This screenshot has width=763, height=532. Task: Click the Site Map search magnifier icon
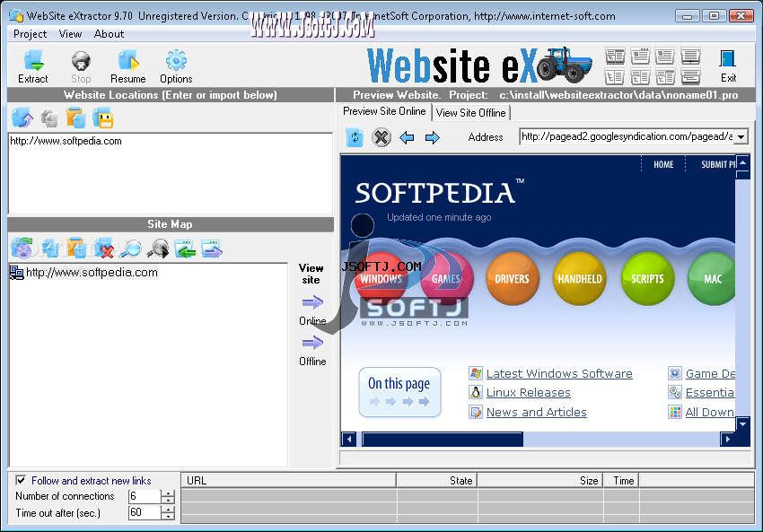[130, 248]
